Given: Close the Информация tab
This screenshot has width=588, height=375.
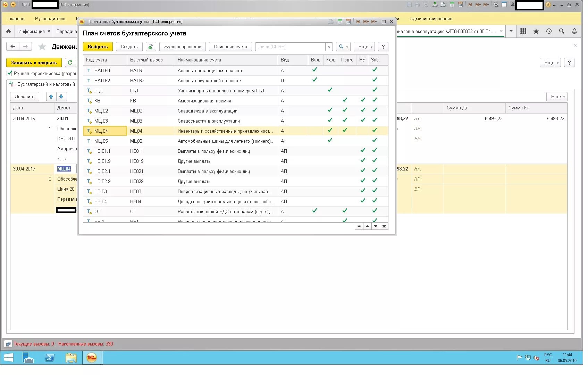Looking at the screenshot, I should pos(49,31).
